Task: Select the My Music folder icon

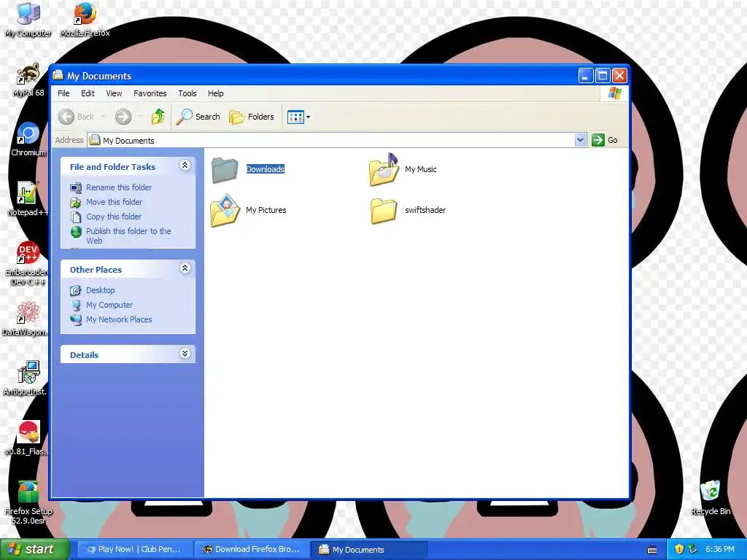Action: click(384, 169)
